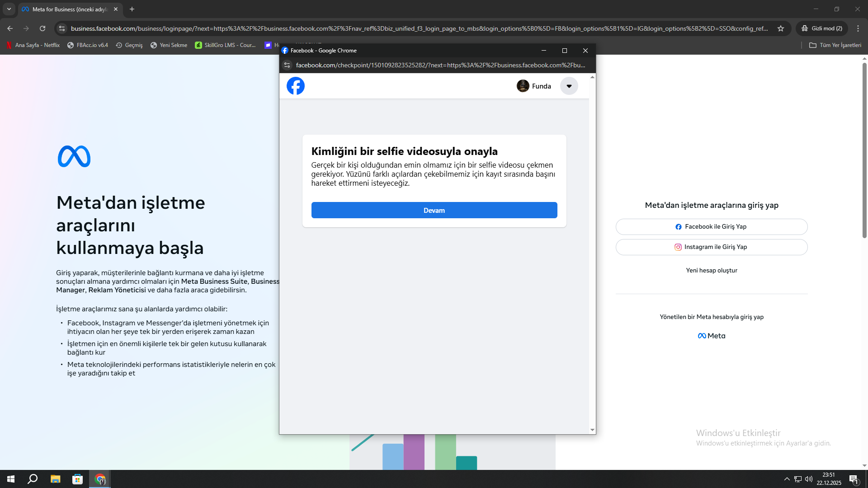Open the volume control tray icon
Screen dimensions: 868x488
pyautogui.click(x=809, y=479)
